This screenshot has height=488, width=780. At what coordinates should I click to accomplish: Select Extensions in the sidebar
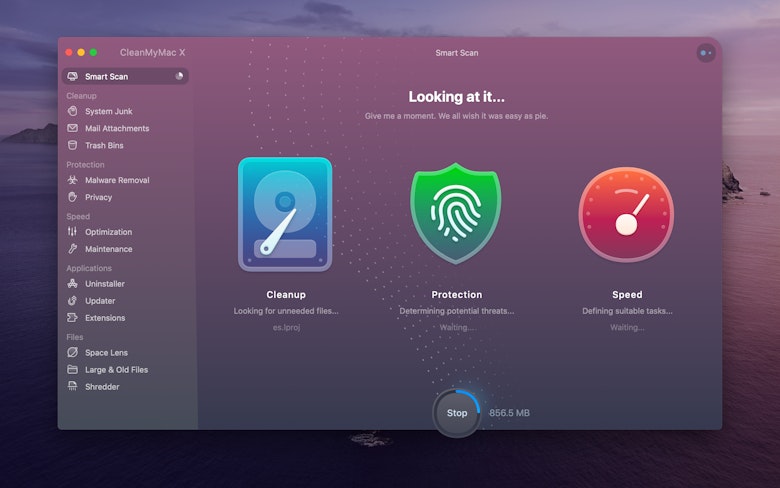(x=104, y=318)
